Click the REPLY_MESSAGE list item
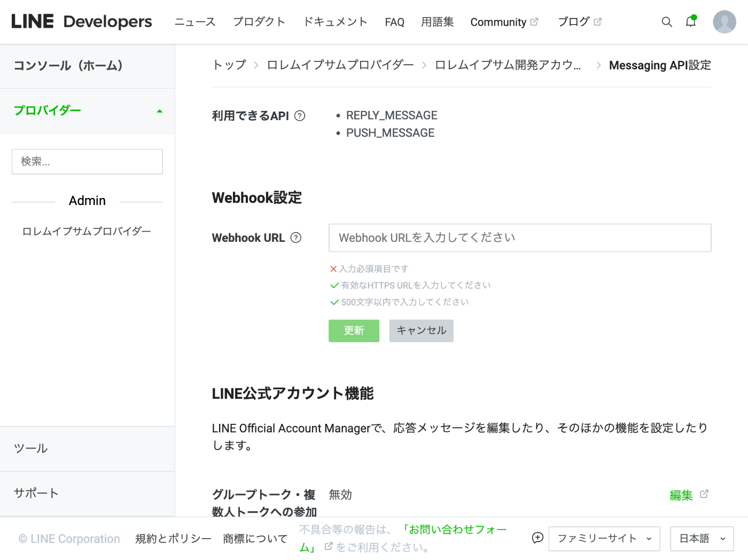 392,116
